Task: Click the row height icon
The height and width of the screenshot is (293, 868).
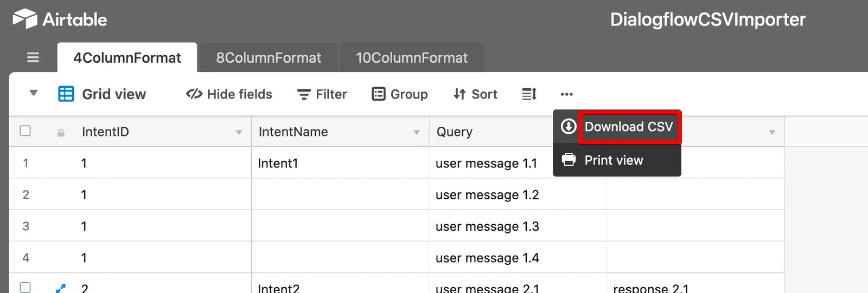Action: coord(529,94)
